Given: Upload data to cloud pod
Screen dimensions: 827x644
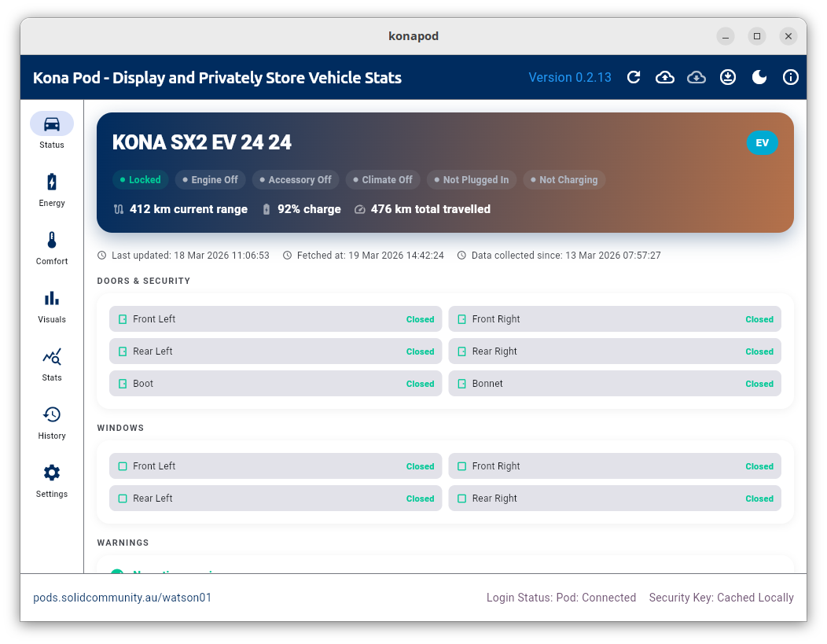Looking at the screenshot, I should click(665, 77).
